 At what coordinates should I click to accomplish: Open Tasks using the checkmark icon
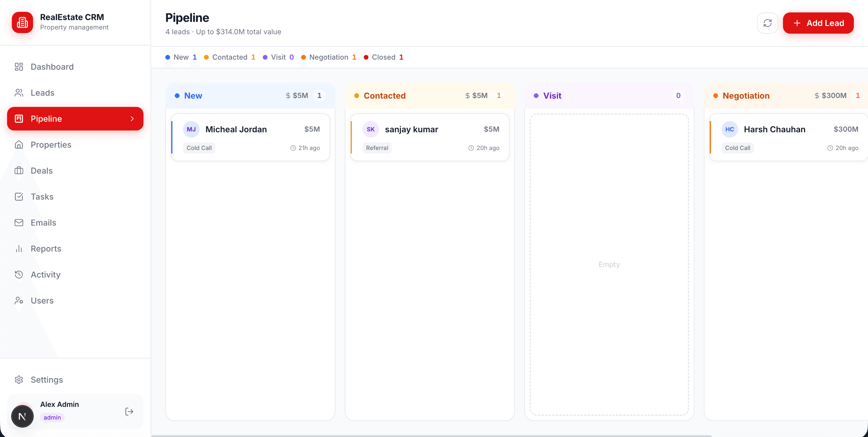(x=19, y=196)
